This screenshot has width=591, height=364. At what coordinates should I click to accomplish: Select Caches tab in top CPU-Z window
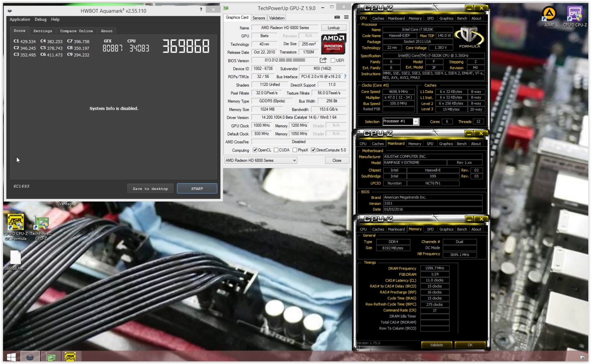(x=378, y=19)
